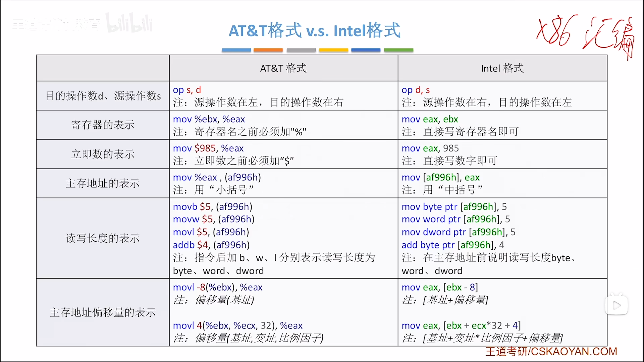Screen dimensions: 644x362
Task: Click the code "mov byte ptr [af996h], 5"
Action: (x=454, y=206)
